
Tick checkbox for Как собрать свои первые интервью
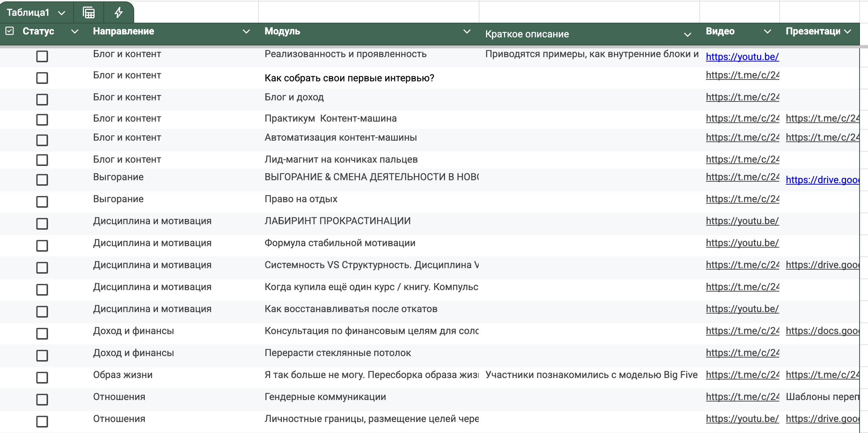pos(42,78)
